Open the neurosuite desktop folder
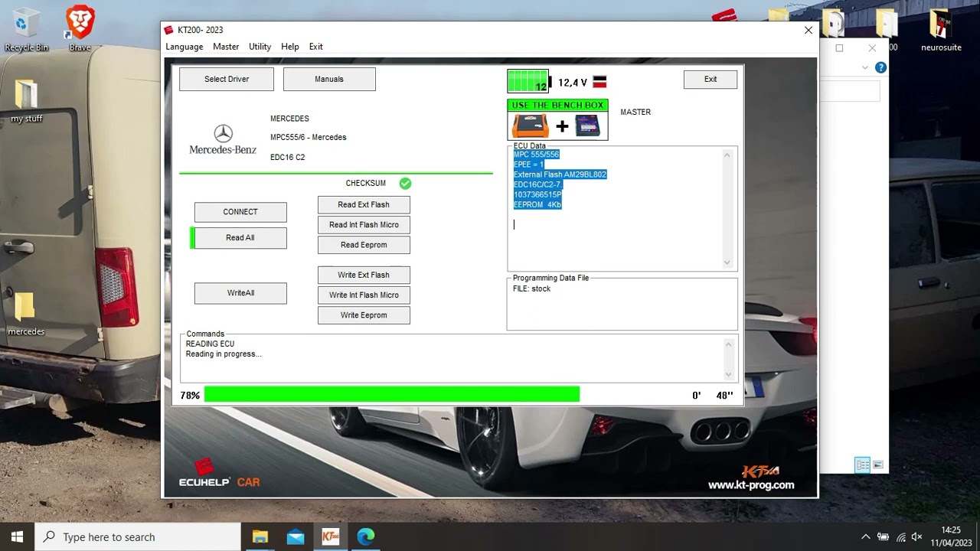980x551 pixels. 941,30
